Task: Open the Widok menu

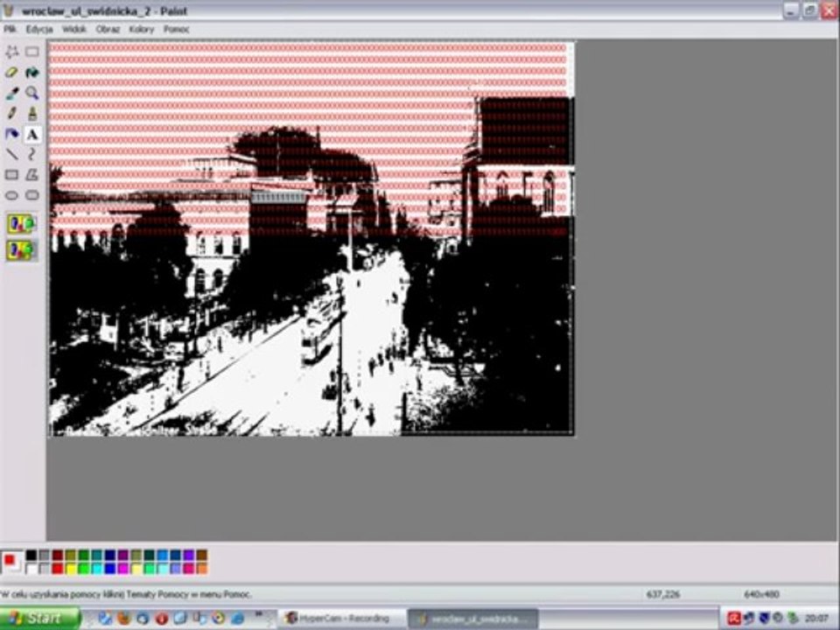Action: point(73,29)
